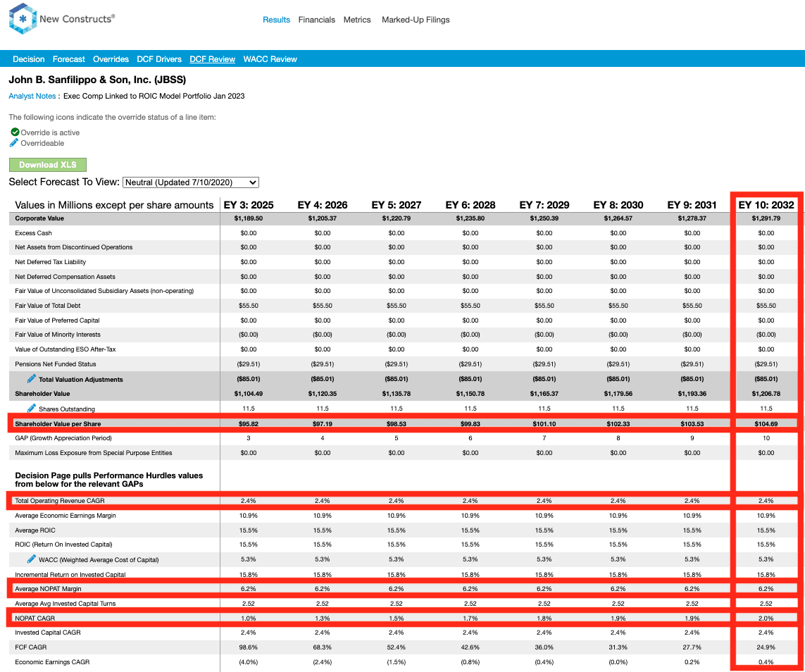Click the EY 8: 2030 column header
805x672 pixels.
pyautogui.click(x=618, y=205)
